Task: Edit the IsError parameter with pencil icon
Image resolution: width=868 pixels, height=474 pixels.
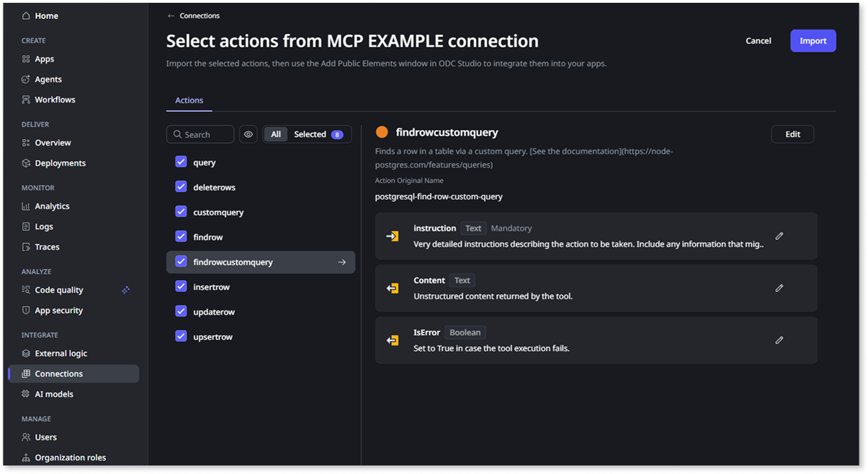Action: point(779,340)
